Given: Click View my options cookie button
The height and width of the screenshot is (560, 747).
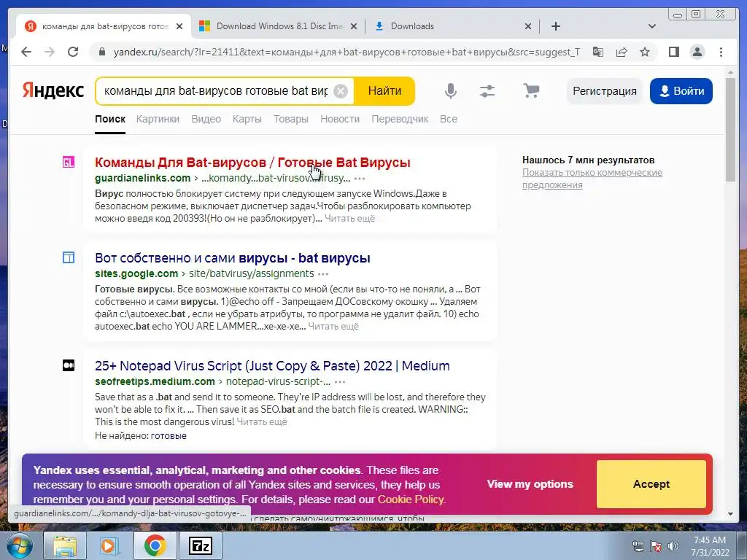Looking at the screenshot, I should pyautogui.click(x=530, y=484).
